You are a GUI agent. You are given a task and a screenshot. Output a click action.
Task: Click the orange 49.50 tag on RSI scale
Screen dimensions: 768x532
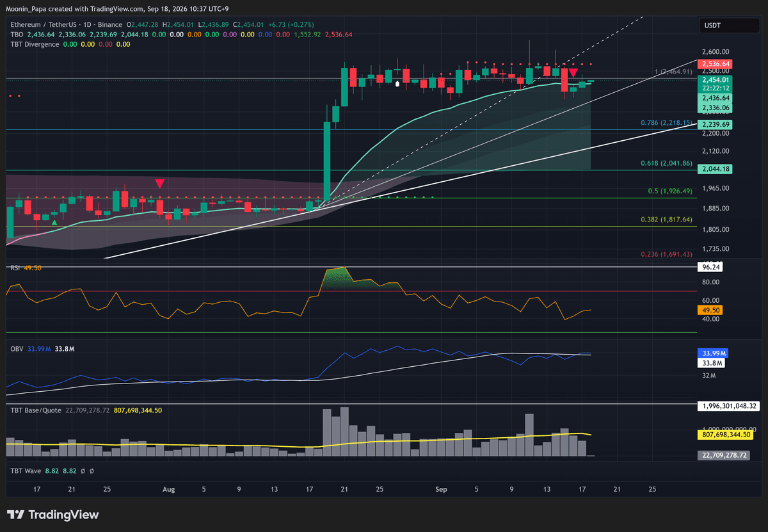[711, 310]
